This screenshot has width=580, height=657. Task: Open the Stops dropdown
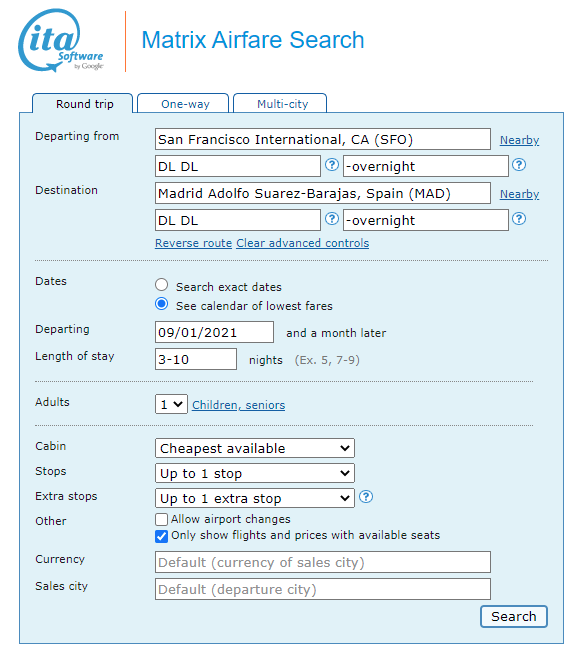255,473
